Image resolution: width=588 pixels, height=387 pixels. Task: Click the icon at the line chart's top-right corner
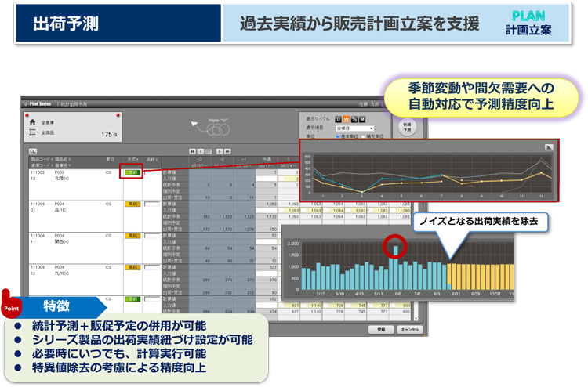(x=549, y=147)
